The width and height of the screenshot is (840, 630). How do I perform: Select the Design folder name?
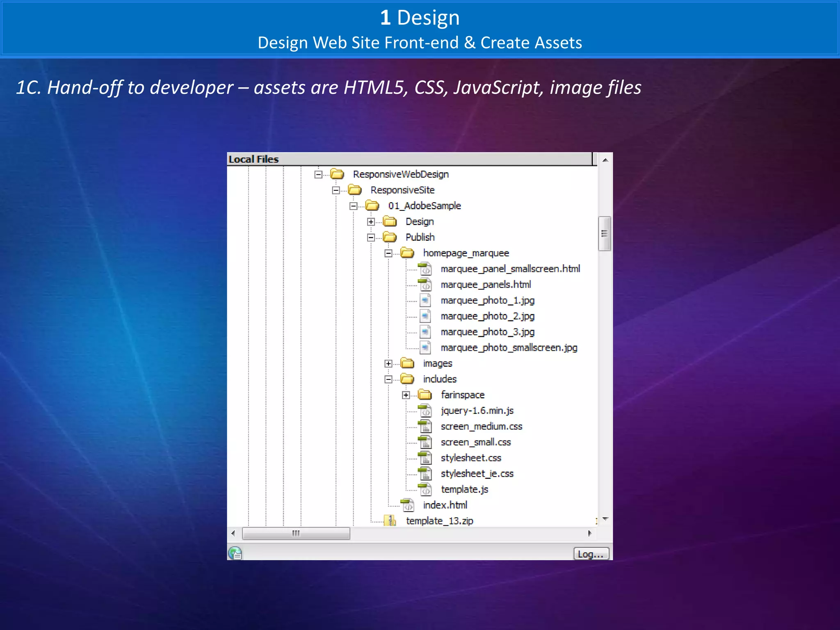click(x=420, y=221)
